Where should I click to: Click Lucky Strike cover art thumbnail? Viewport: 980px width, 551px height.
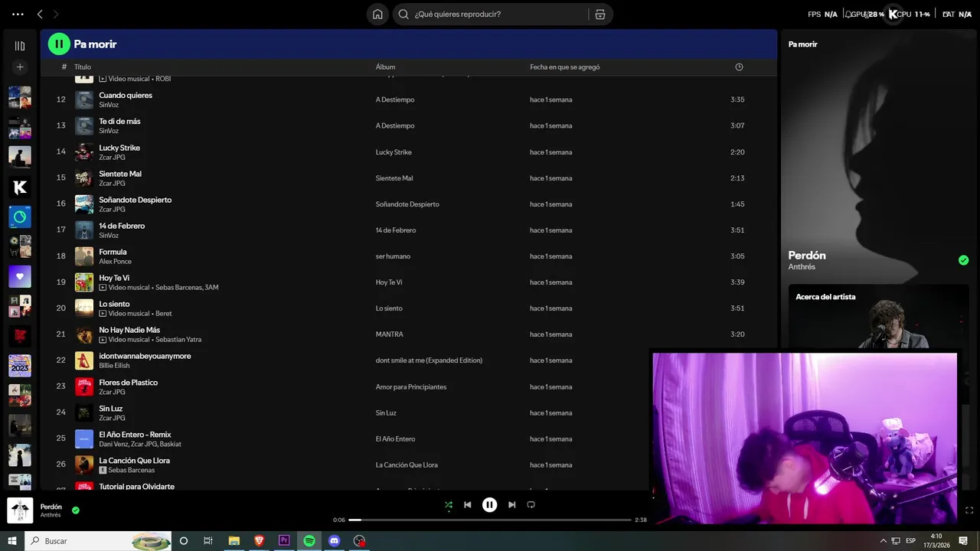click(x=84, y=152)
